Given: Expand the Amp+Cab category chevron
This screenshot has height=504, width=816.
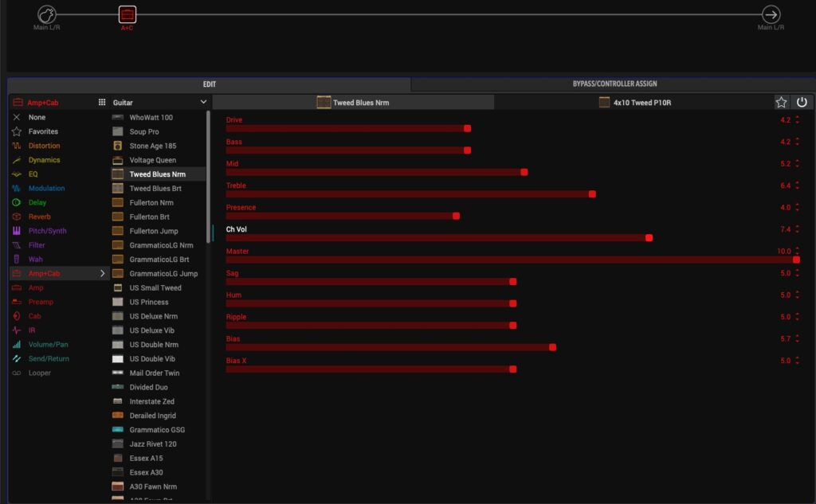Looking at the screenshot, I should coord(102,273).
